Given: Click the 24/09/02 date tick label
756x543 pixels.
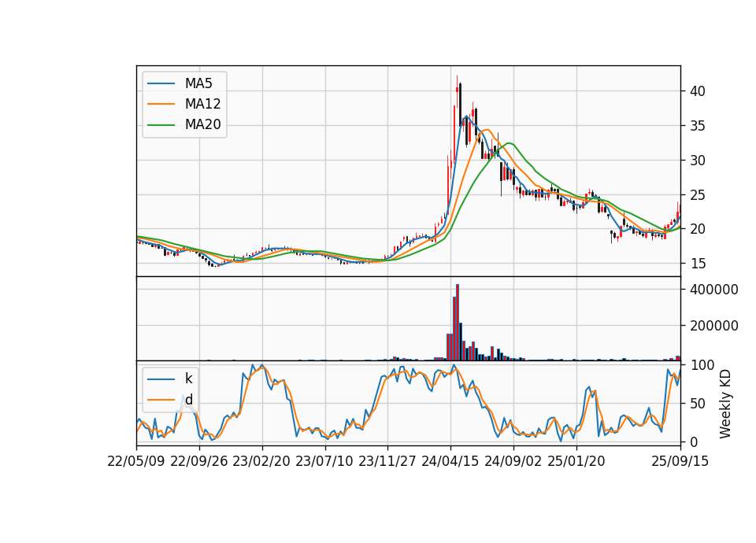Looking at the screenshot, I should [x=513, y=461].
